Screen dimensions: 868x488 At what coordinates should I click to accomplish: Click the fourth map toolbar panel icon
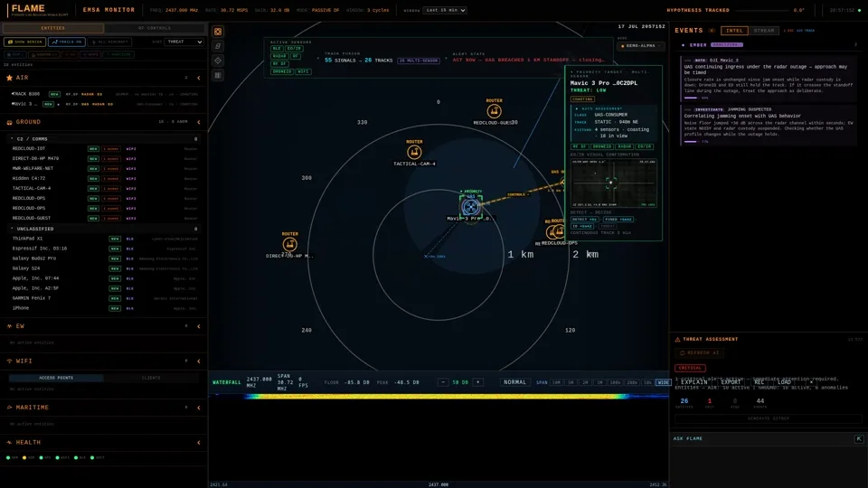(x=218, y=75)
